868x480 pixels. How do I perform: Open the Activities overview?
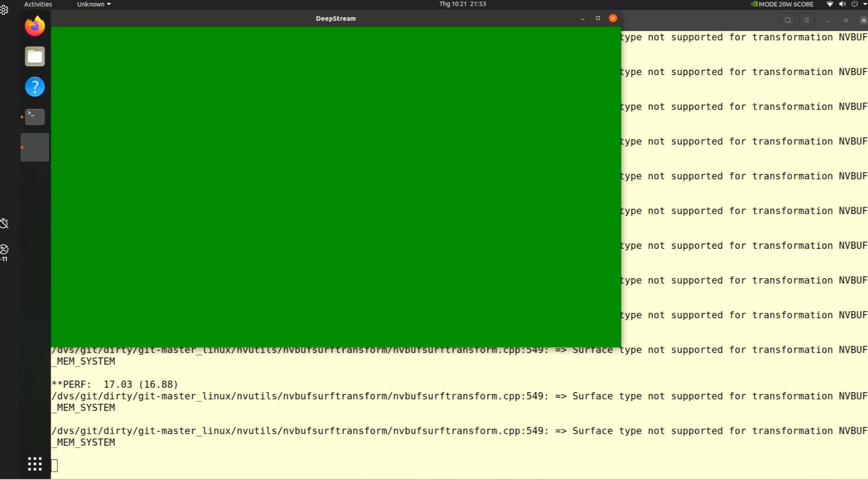point(38,4)
